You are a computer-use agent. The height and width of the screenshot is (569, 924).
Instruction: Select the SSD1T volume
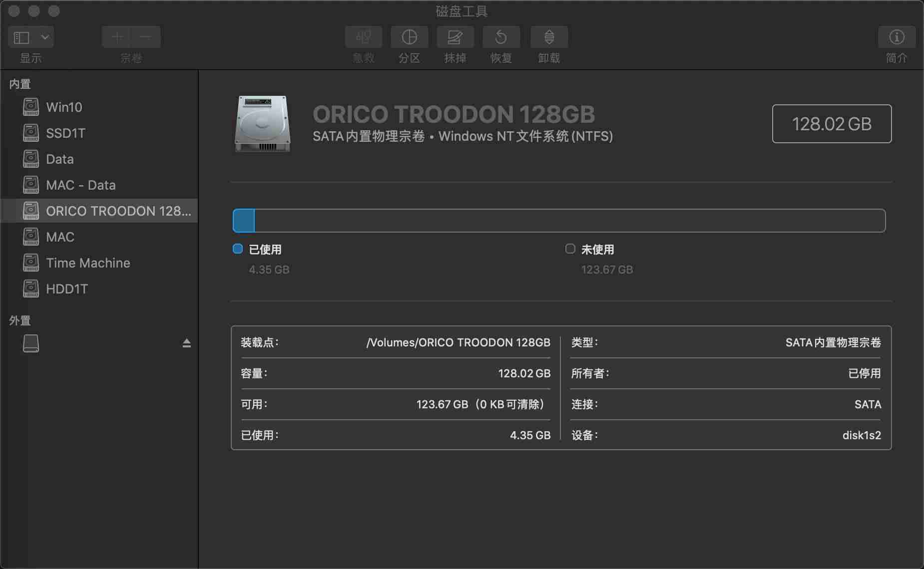tap(99, 133)
